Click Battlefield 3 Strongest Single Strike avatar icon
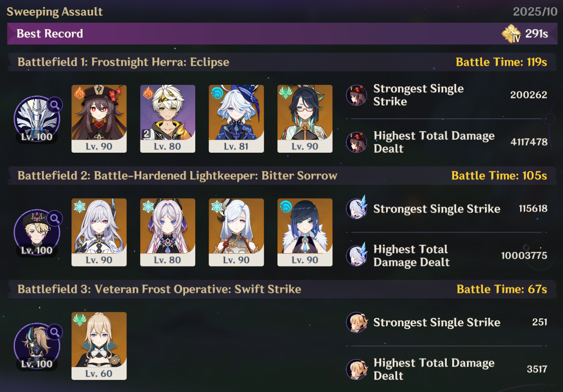 (x=357, y=322)
